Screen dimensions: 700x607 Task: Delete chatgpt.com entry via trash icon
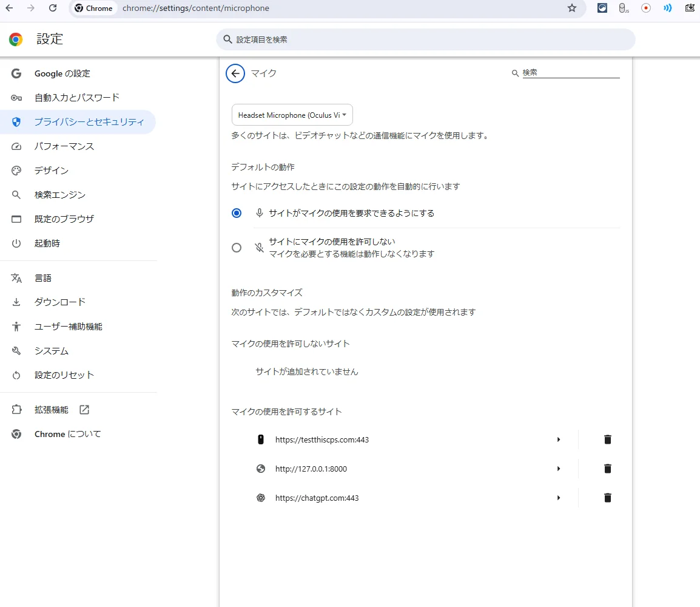(607, 498)
